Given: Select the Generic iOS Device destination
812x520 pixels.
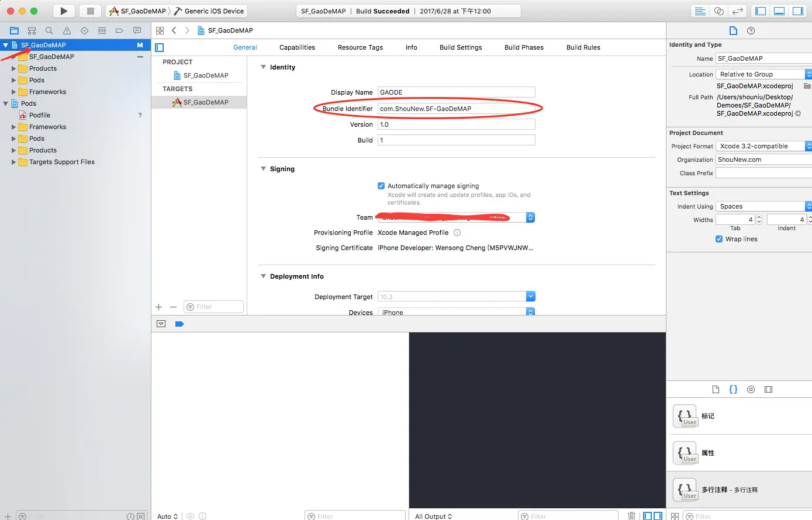Looking at the screenshot, I should [209, 11].
